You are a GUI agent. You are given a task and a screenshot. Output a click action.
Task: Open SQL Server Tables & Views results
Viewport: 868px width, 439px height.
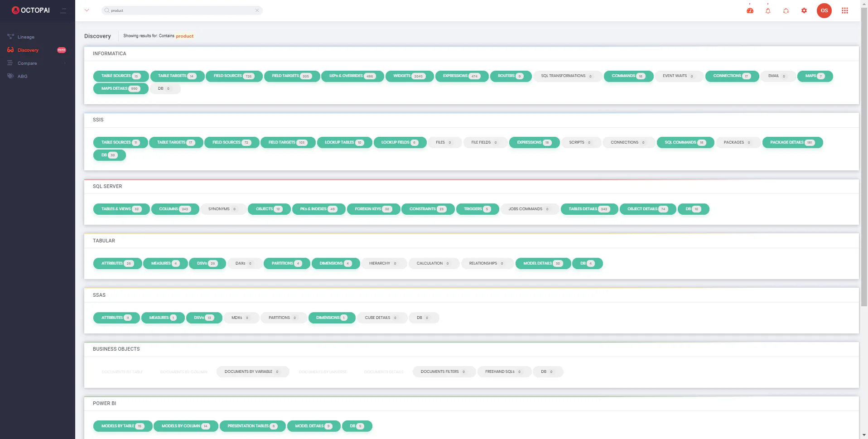click(x=121, y=209)
